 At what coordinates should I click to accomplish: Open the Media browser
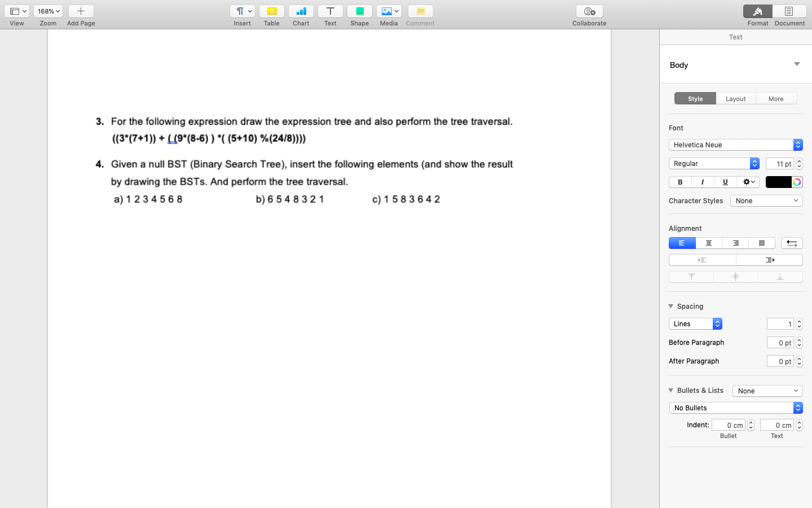389,11
